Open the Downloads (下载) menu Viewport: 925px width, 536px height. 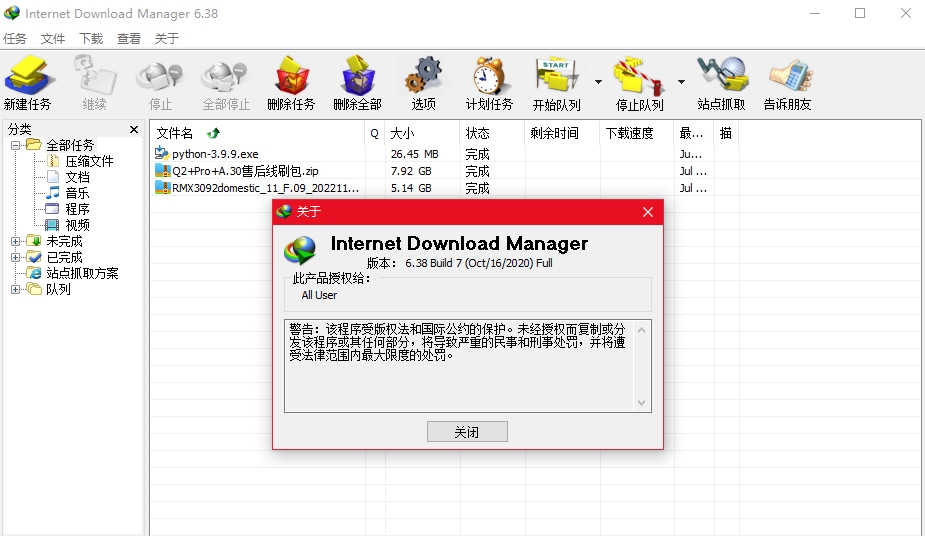coord(91,38)
